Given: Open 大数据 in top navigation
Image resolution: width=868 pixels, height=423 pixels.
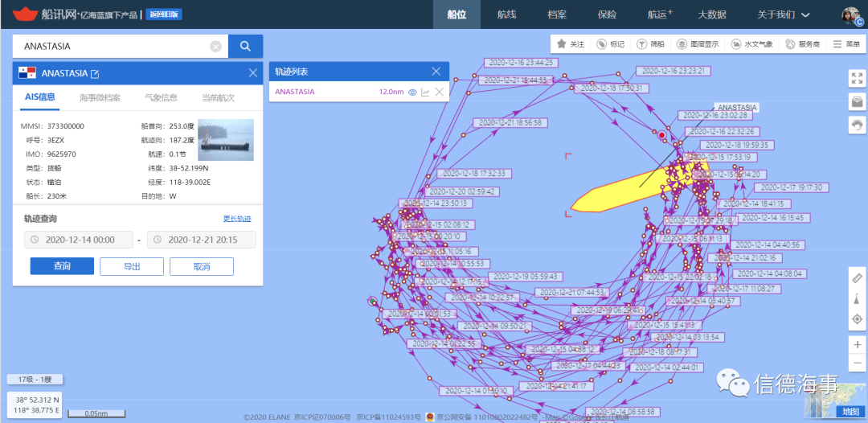Looking at the screenshot, I should (x=711, y=14).
